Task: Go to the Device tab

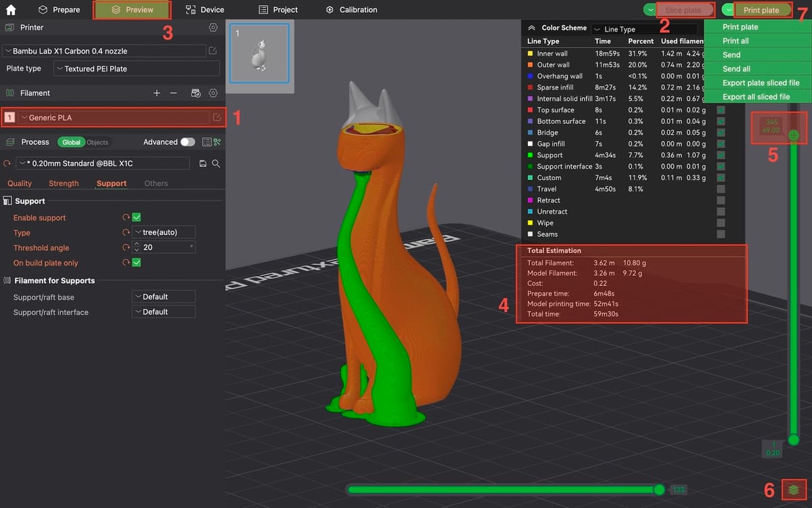Action: pyautogui.click(x=205, y=9)
